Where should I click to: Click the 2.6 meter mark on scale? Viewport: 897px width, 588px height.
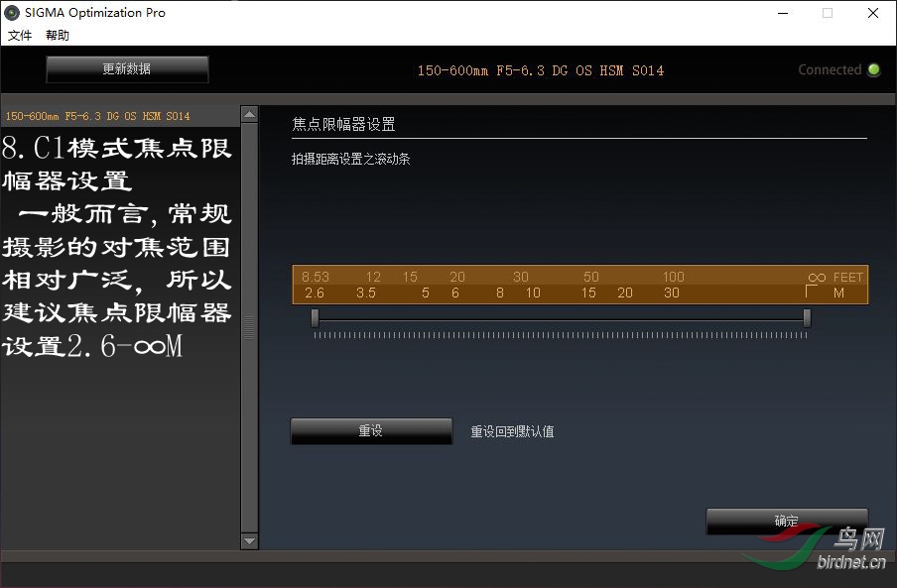pos(315,294)
